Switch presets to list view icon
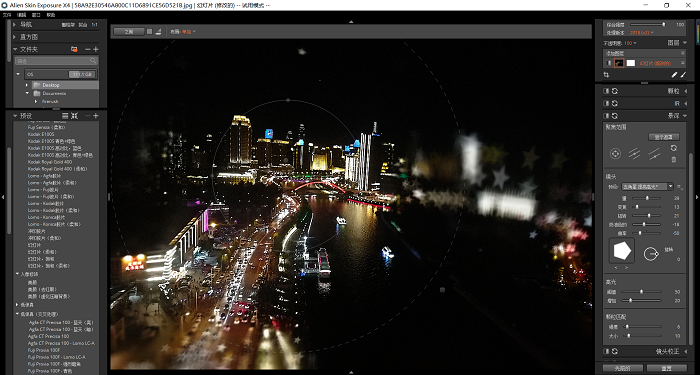 [x=65, y=116]
